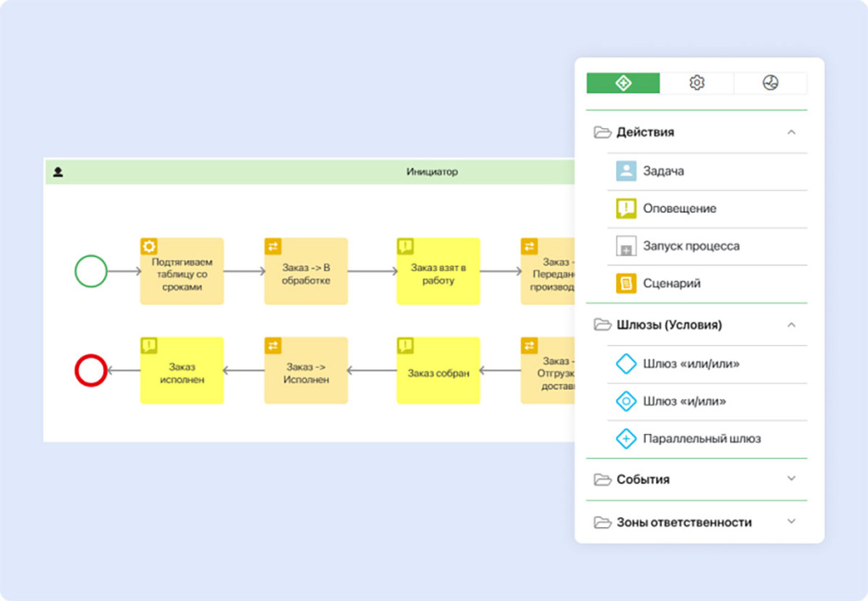Screen dimensions: 868x601
Task: Pick the Шлюз «или/или» diamond icon
Action: 626,364
